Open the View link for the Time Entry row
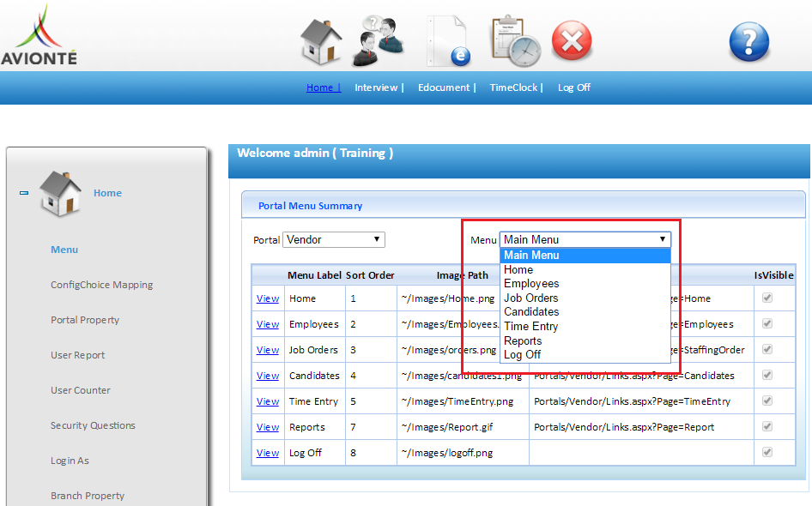This screenshot has width=812, height=506. tap(268, 401)
